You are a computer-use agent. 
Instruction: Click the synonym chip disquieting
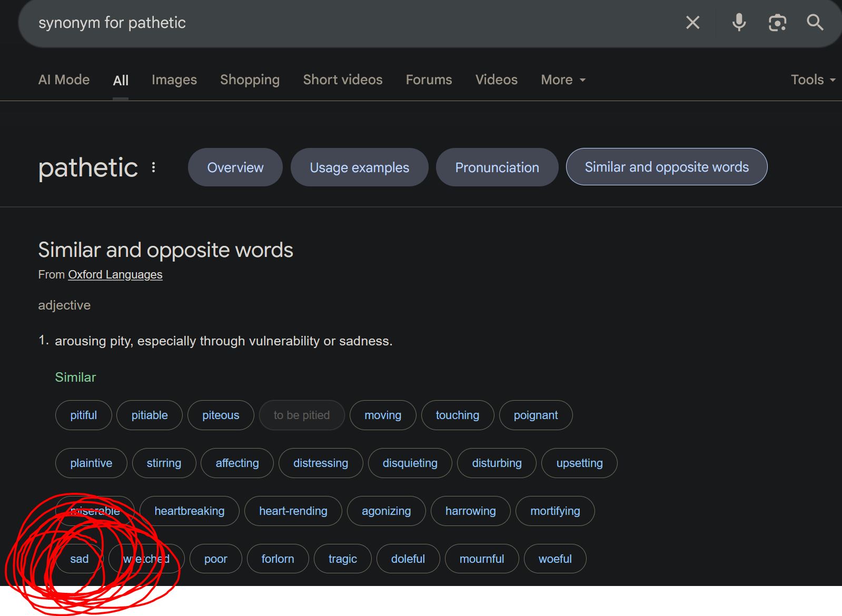(x=410, y=463)
